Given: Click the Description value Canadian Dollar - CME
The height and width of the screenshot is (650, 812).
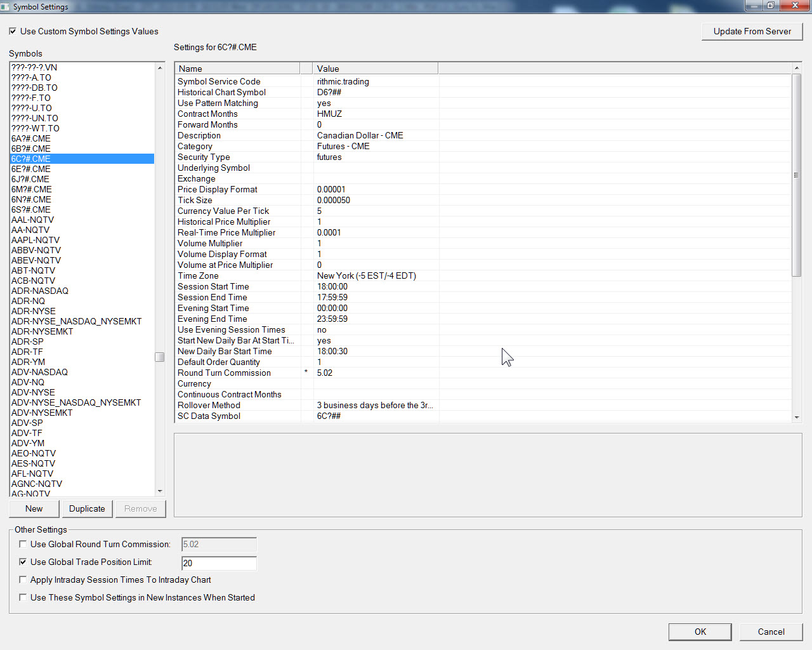Looking at the screenshot, I should coord(360,135).
